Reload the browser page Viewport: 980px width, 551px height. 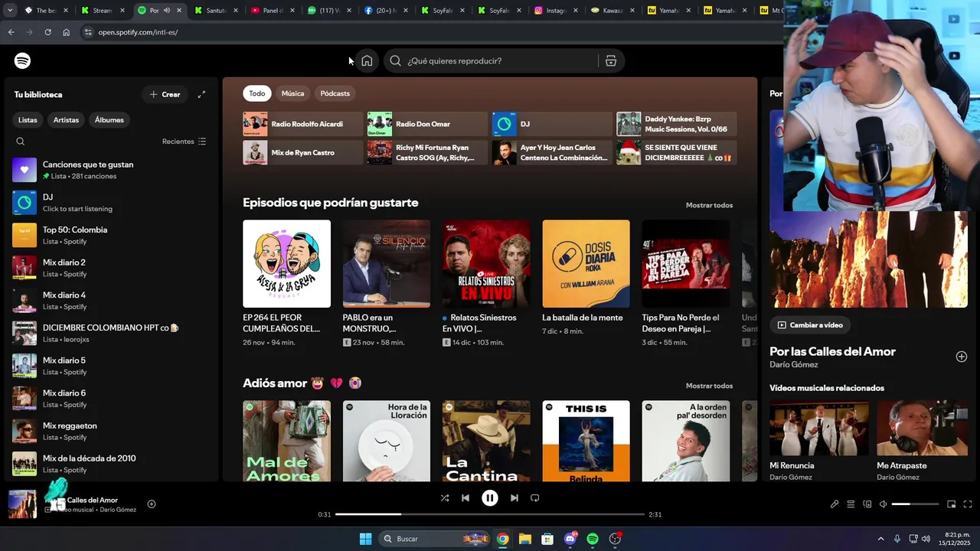47,32
